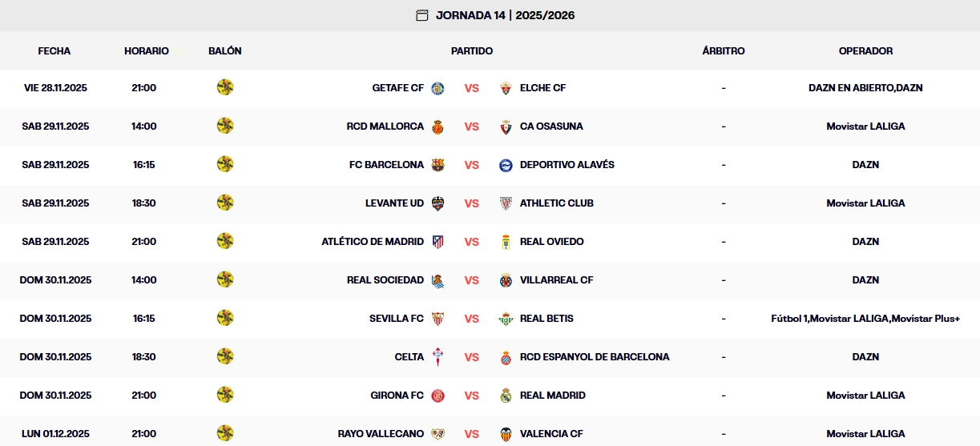This screenshot has height=446, width=980.
Task: Click the match ball icon for Getafe–Elche
Action: [225, 87]
